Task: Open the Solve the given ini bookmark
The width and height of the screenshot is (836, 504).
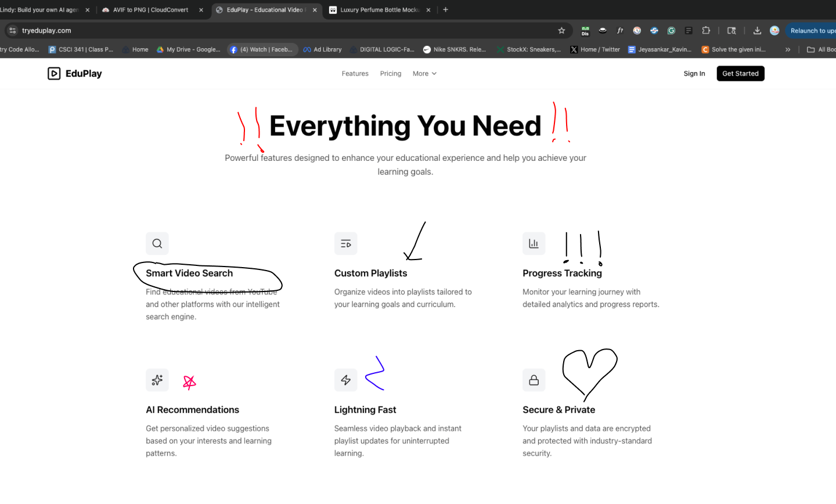Action: click(x=734, y=49)
